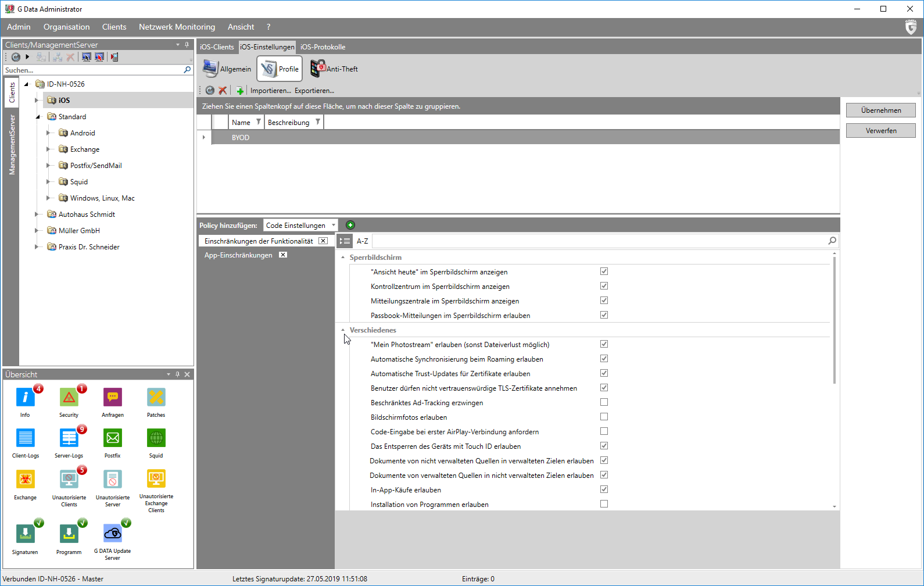
Task: Open the Organisation menu
Action: pos(67,27)
